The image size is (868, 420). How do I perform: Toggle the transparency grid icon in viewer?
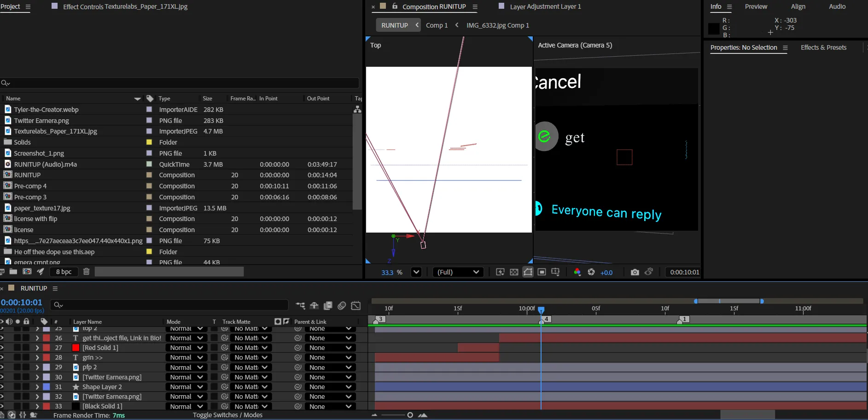(514, 272)
